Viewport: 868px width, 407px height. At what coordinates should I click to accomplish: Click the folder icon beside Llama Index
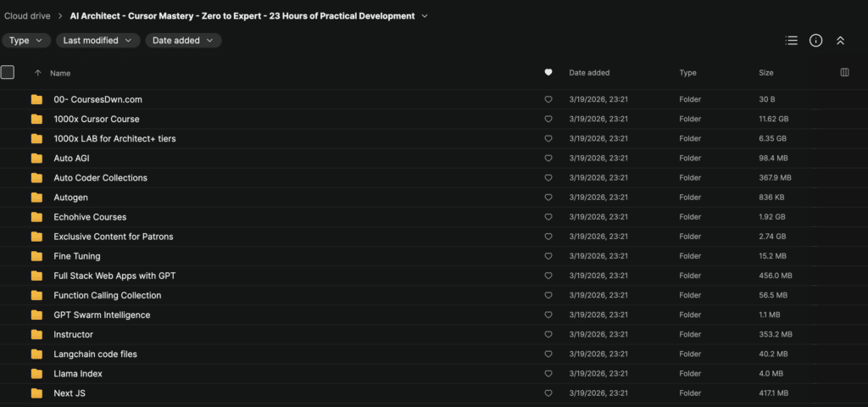click(x=36, y=374)
